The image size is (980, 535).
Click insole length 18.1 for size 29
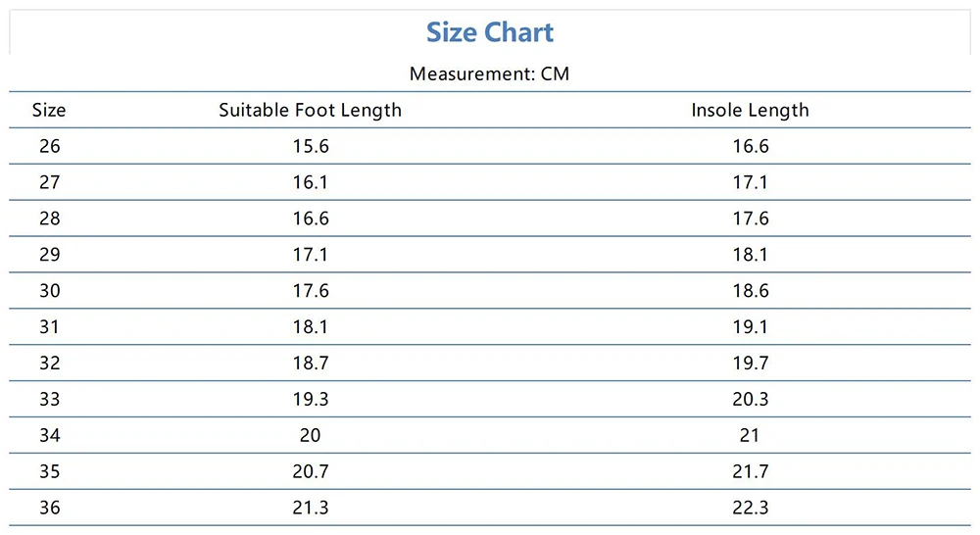point(750,255)
